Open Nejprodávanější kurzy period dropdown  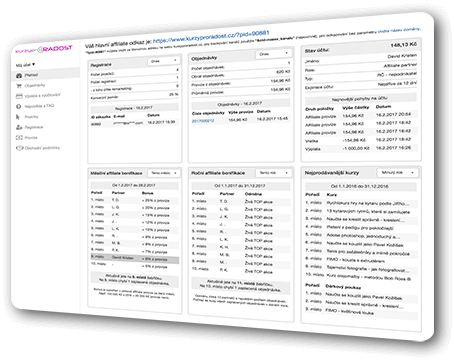[x=397, y=173]
